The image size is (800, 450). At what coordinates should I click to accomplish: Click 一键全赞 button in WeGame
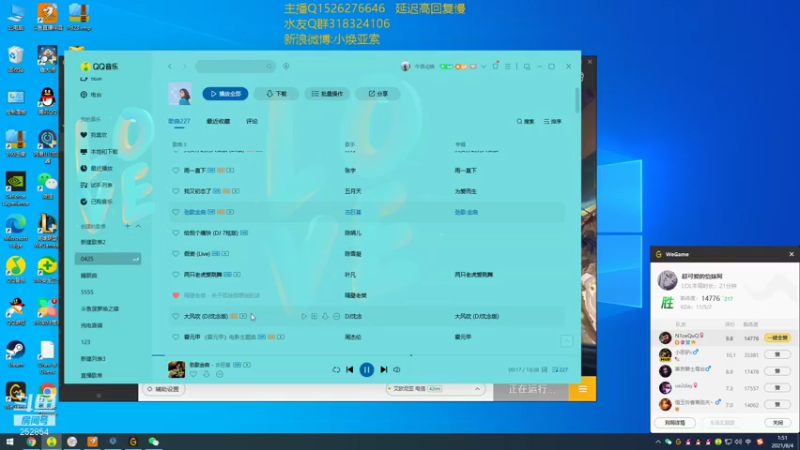click(x=778, y=338)
